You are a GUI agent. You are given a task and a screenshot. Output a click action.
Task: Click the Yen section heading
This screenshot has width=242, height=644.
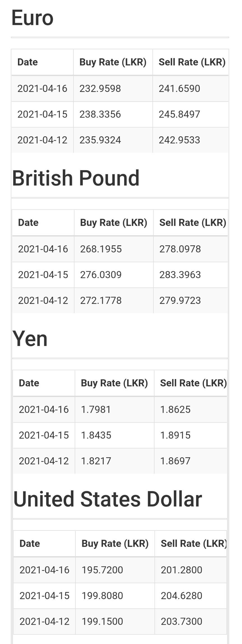(30, 339)
